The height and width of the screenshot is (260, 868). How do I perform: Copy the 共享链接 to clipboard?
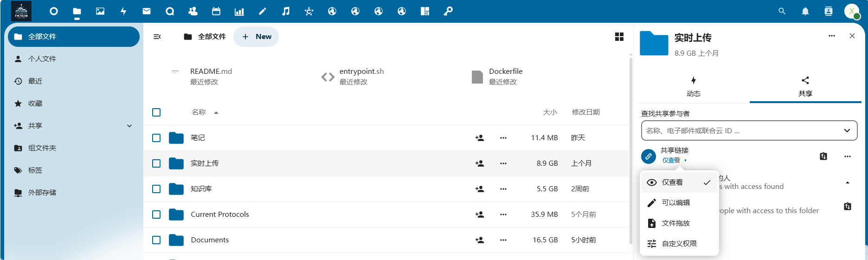tap(823, 156)
